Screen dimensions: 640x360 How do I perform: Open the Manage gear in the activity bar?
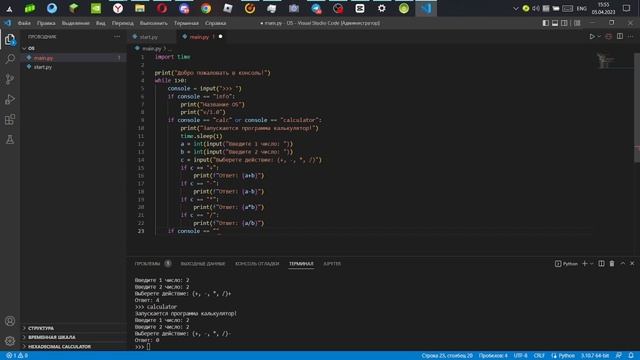10,341
